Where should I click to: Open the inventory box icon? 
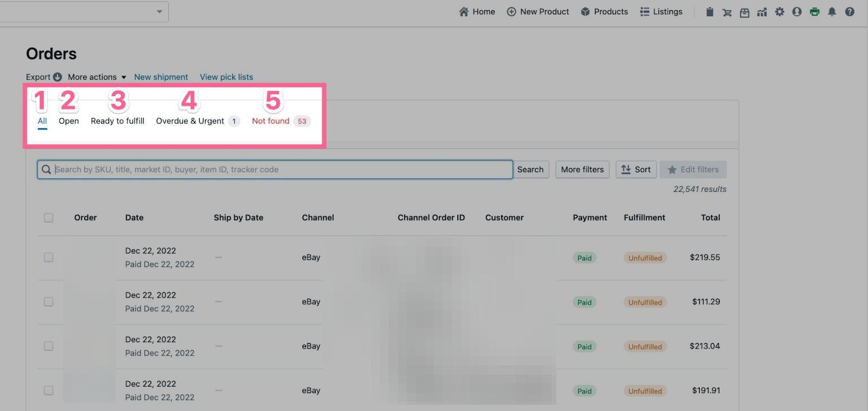coord(744,12)
